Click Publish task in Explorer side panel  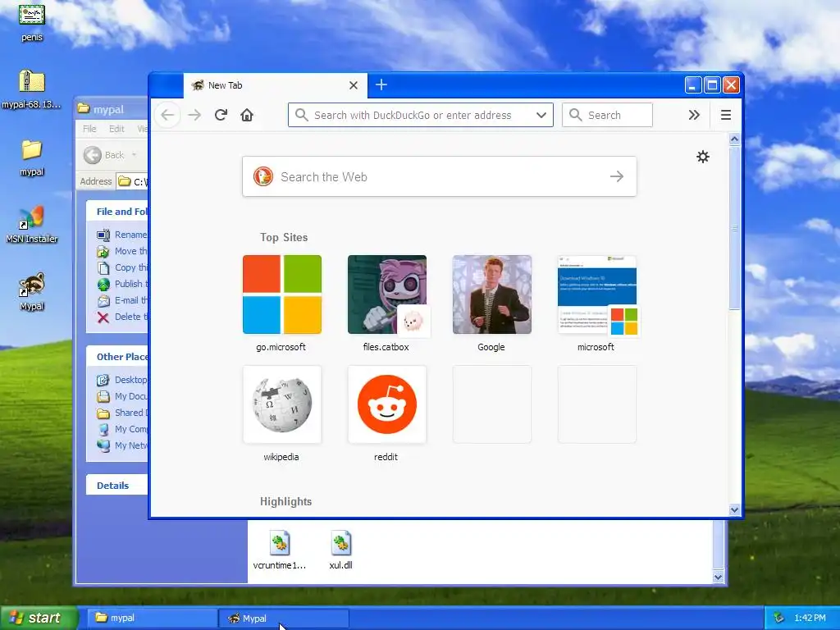click(122, 284)
